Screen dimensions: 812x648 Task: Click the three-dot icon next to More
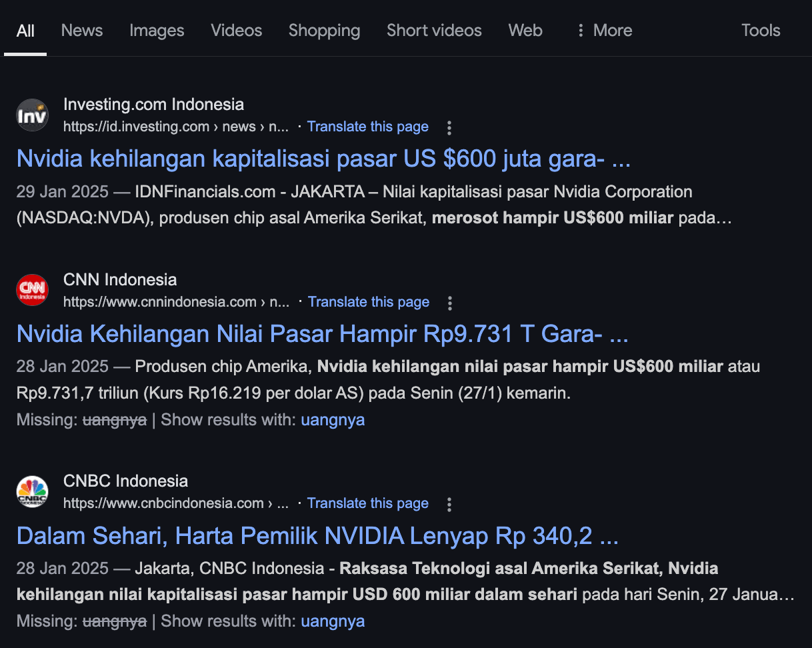point(579,30)
